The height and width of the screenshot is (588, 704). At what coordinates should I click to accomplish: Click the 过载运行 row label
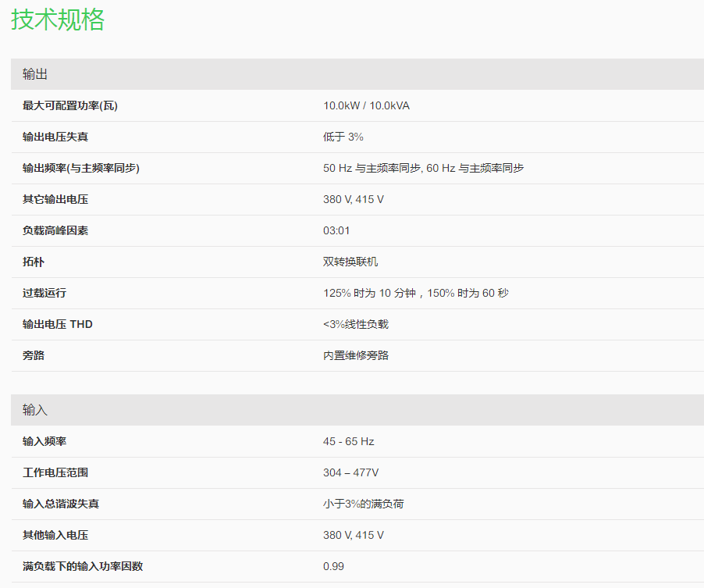(44, 293)
